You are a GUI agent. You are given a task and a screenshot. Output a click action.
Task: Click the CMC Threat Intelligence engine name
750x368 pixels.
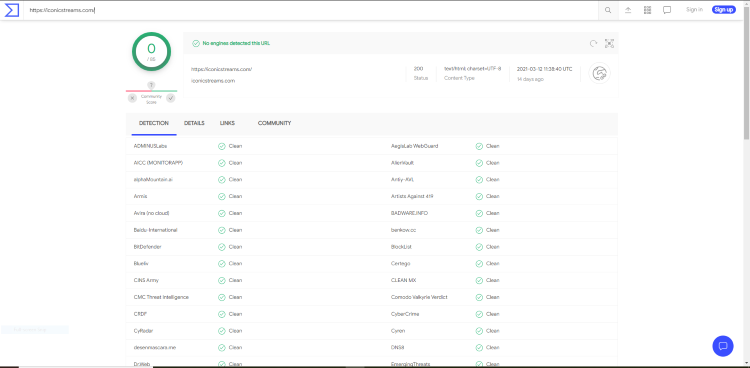pos(161,297)
